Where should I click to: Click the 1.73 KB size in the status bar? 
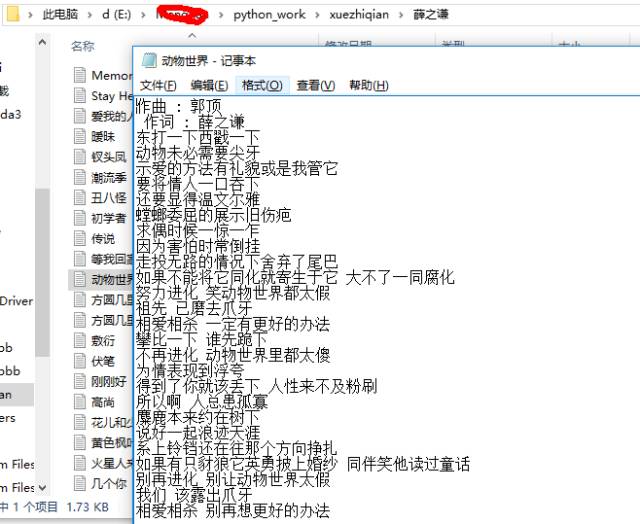(87, 507)
